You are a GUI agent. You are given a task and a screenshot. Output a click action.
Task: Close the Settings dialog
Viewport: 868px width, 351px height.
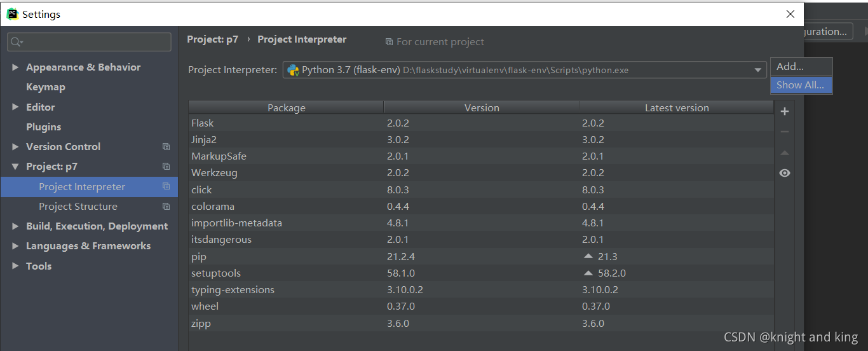tap(790, 14)
